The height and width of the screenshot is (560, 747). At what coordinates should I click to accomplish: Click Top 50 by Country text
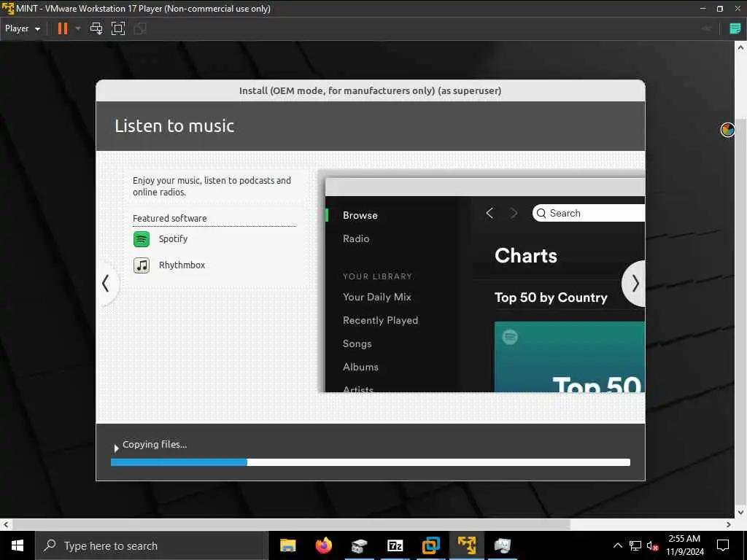click(551, 297)
